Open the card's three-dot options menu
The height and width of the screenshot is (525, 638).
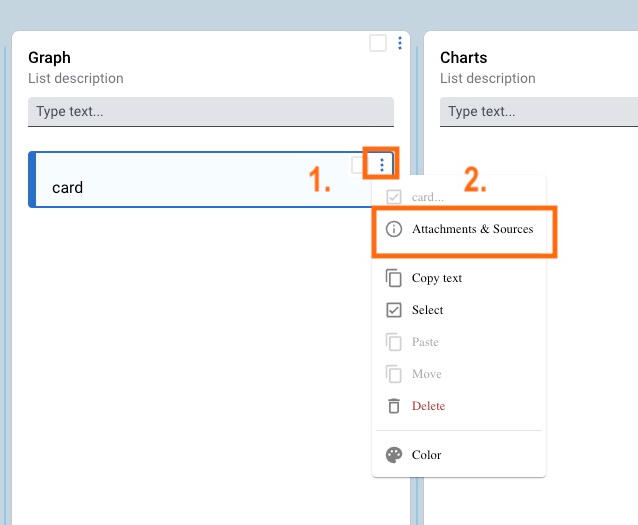coord(382,164)
